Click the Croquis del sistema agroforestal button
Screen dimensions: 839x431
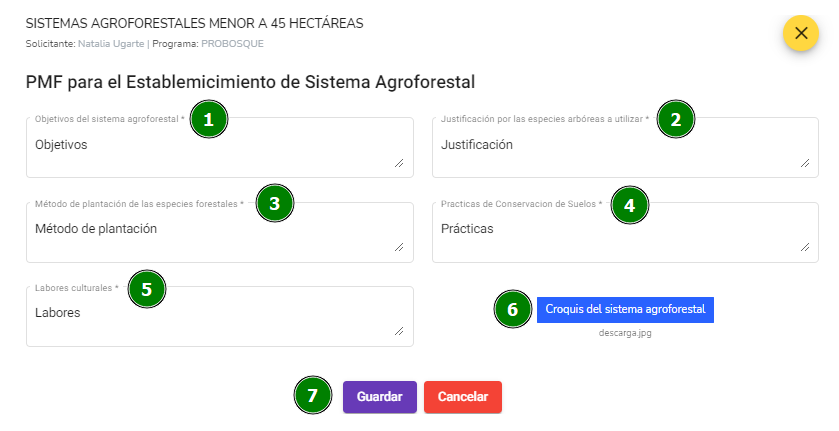tap(625, 309)
